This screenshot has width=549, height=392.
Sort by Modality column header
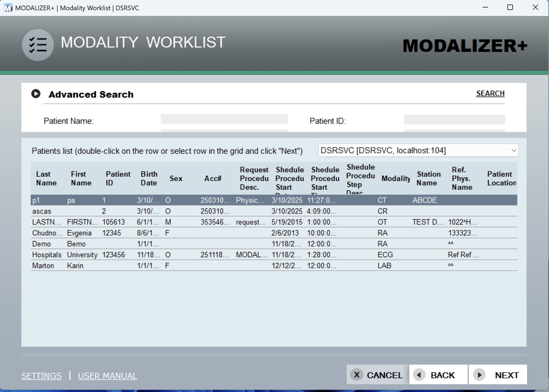coord(396,178)
